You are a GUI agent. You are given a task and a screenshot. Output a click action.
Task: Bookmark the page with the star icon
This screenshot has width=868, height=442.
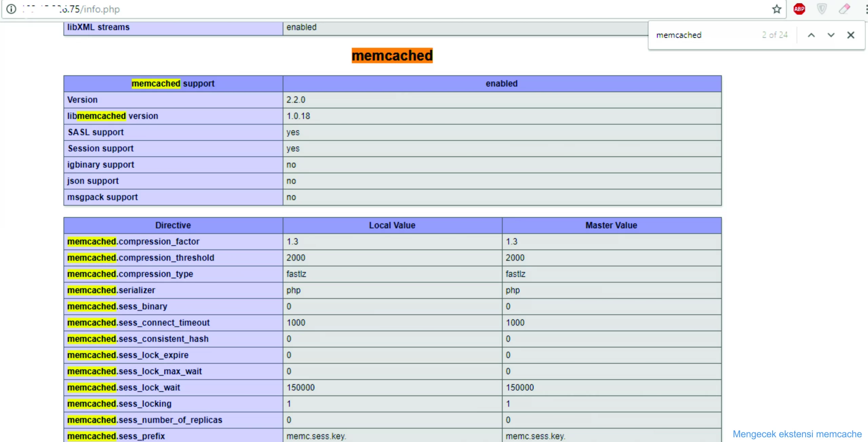click(x=776, y=9)
